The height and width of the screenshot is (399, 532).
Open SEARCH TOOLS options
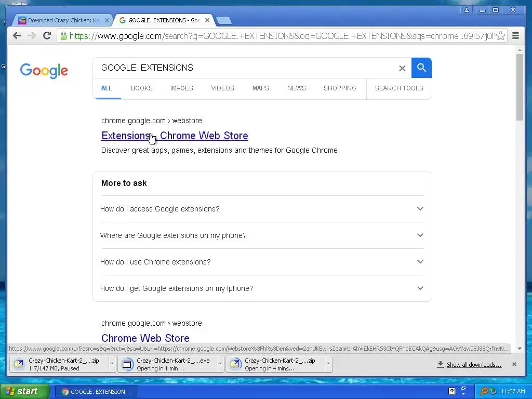pos(399,88)
